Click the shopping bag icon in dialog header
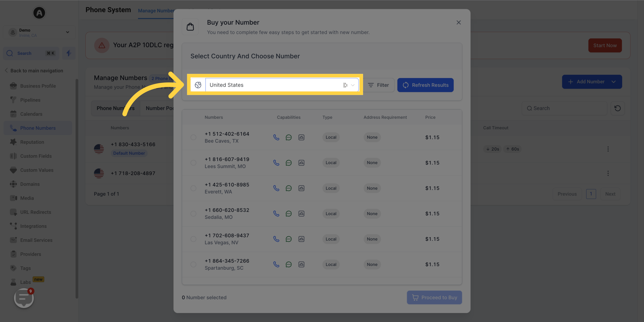This screenshot has height=322, width=644. [x=190, y=27]
